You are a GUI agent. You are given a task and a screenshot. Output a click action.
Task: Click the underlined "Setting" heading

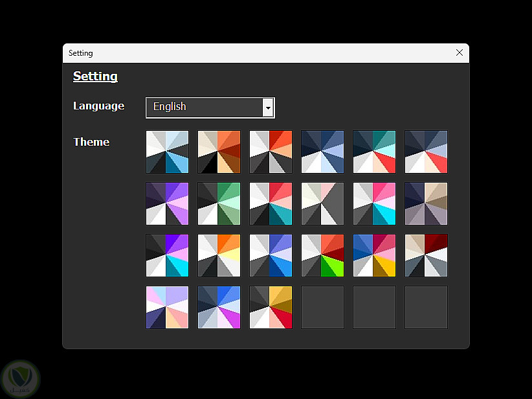(x=95, y=76)
